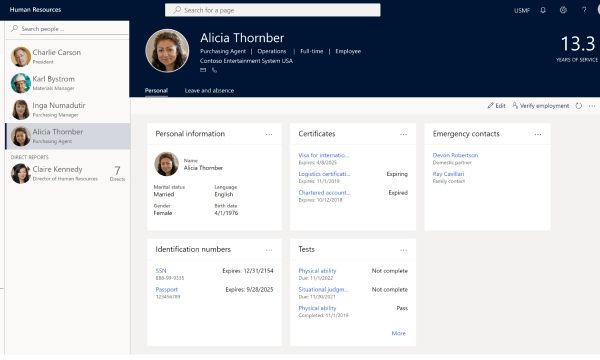The height and width of the screenshot is (360, 600).
Task: Open the Certificates card ellipsis menu
Action: 403,134
